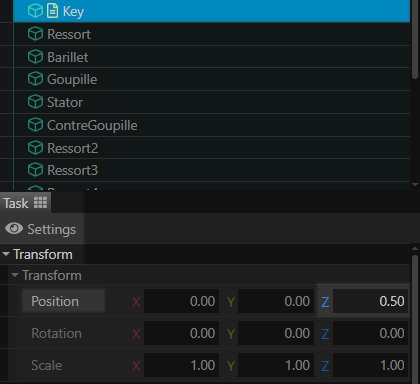Screen dimensions: 420x384
Task: Open the Settings tab
Action: coord(41,229)
